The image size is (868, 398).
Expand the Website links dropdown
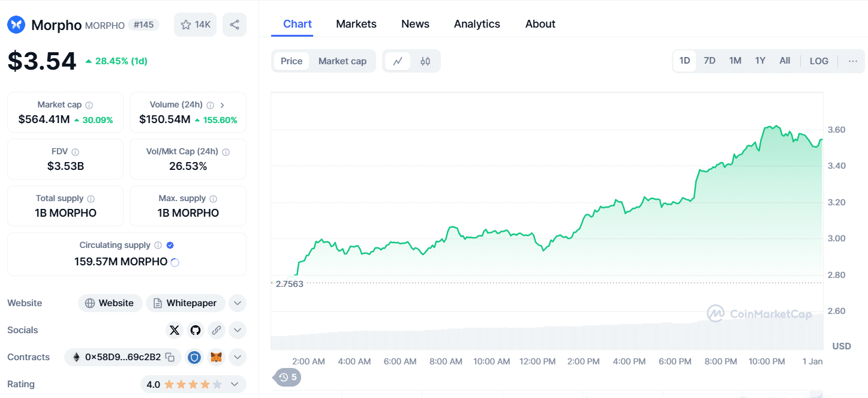[238, 303]
